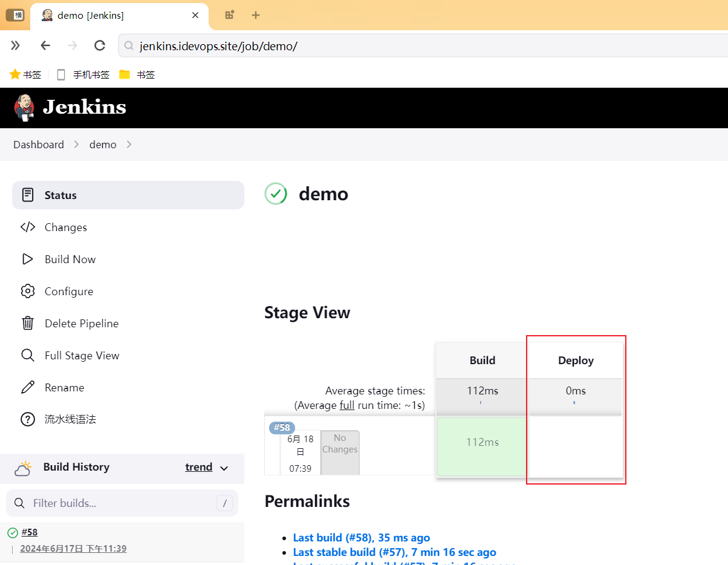Open Changes in the sidebar menu

click(128, 227)
